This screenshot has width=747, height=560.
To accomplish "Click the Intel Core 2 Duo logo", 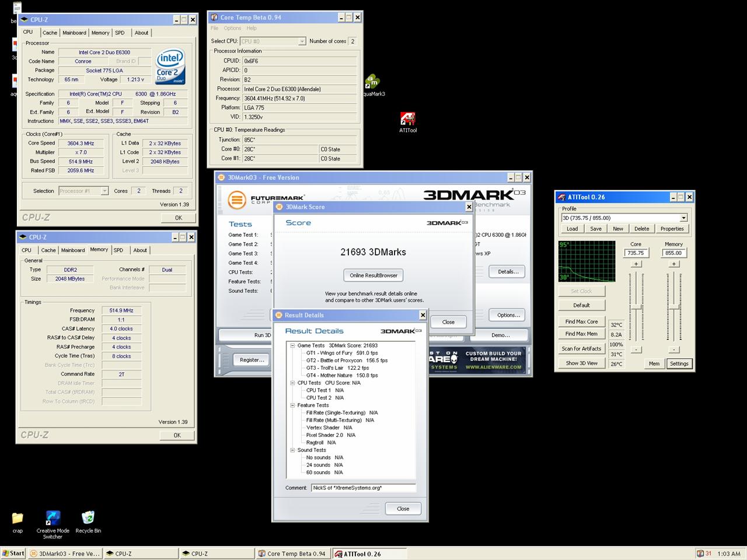I will pos(170,66).
